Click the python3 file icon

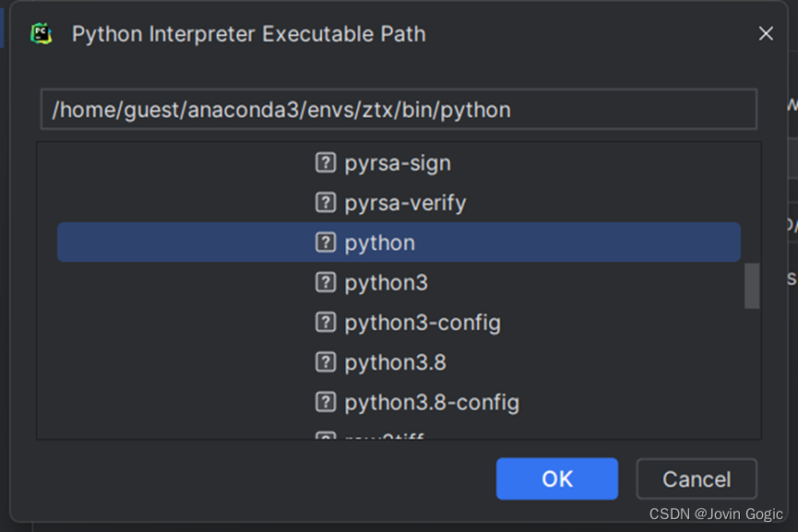(x=325, y=282)
